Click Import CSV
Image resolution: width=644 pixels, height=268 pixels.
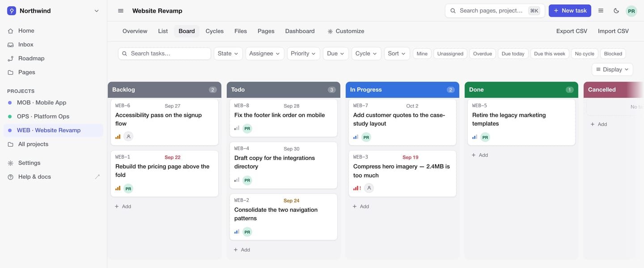(x=613, y=31)
